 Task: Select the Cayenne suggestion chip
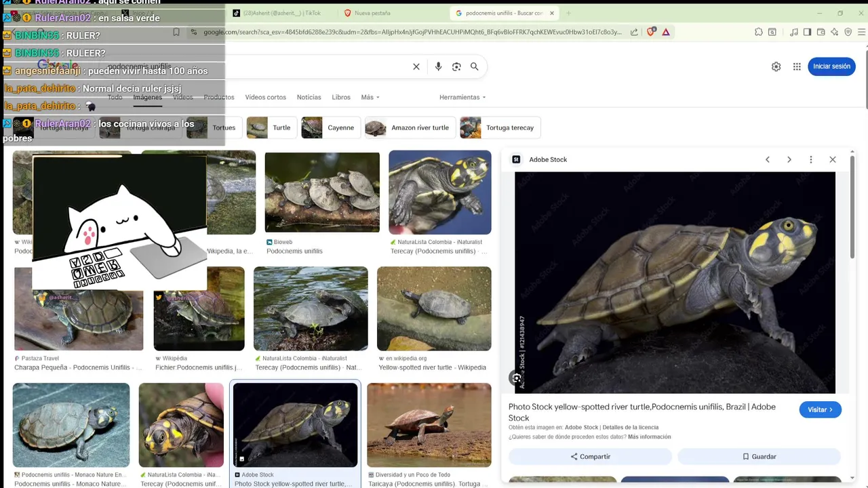[331, 127]
